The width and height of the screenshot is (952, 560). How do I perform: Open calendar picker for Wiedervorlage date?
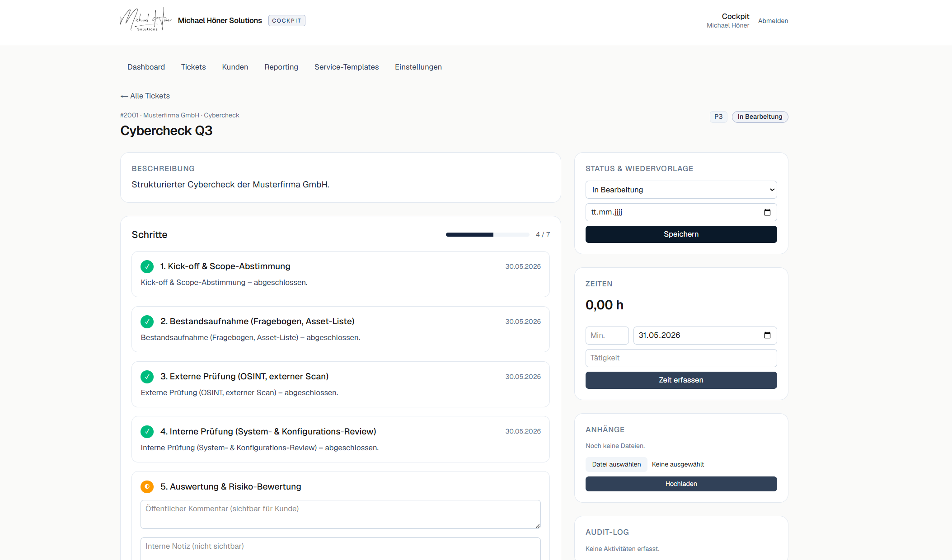(767, 212)
